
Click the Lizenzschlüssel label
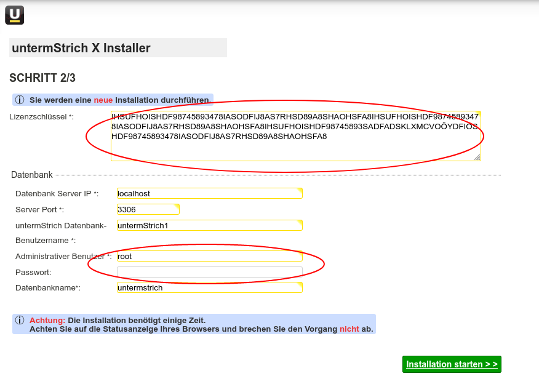[41, 116]
